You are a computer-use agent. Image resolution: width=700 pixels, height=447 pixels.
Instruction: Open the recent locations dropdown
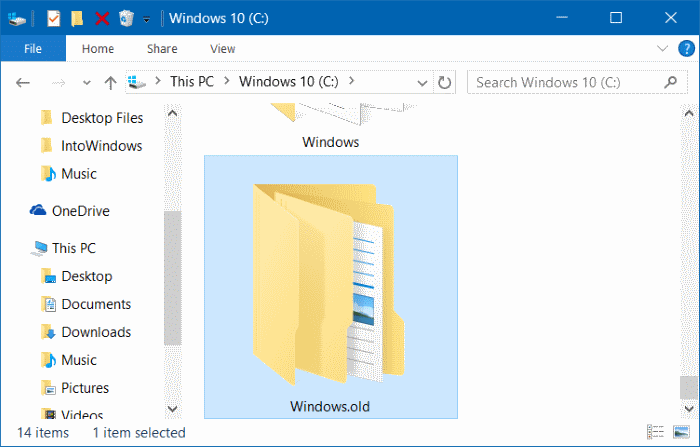(x=87, y=83)
